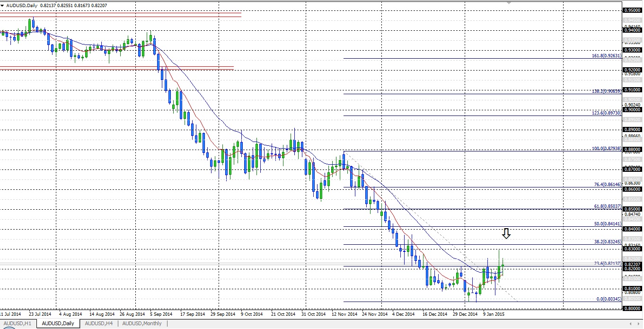Image resolution: width=644 pixels, height=329 pixels.
Task: Switch to the AUDUSD,H1 chart tab
Action: [x=17, y=324]
